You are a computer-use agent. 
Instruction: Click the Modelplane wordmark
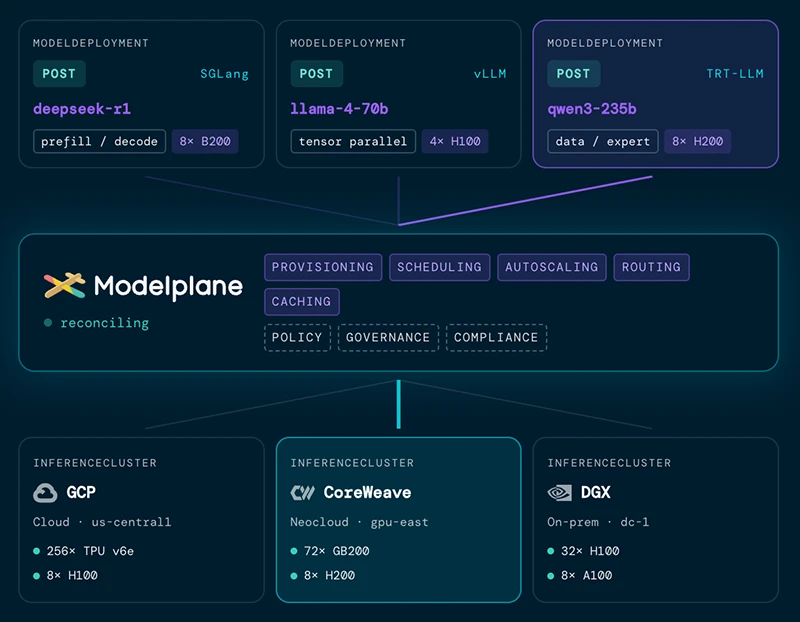point(168,286)
